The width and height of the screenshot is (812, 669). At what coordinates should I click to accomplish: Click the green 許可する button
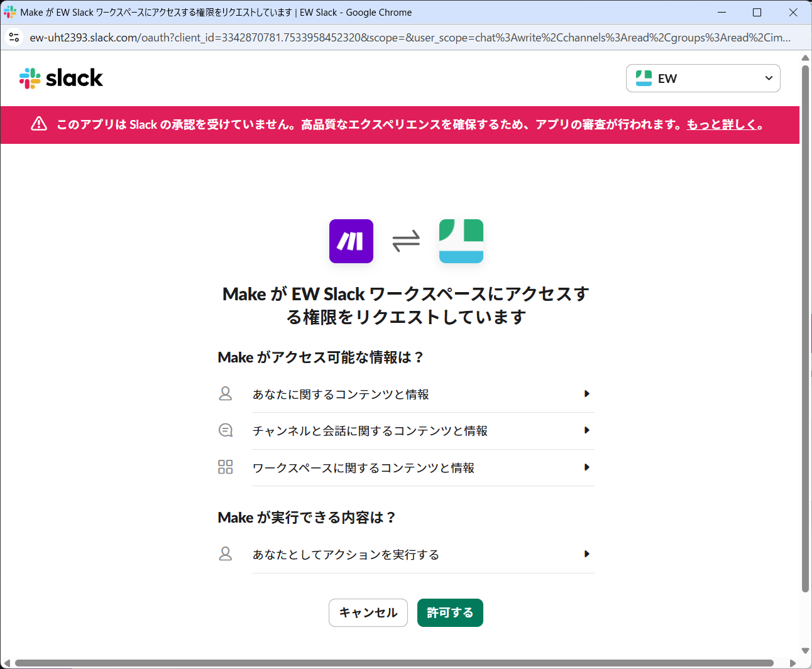450,612
